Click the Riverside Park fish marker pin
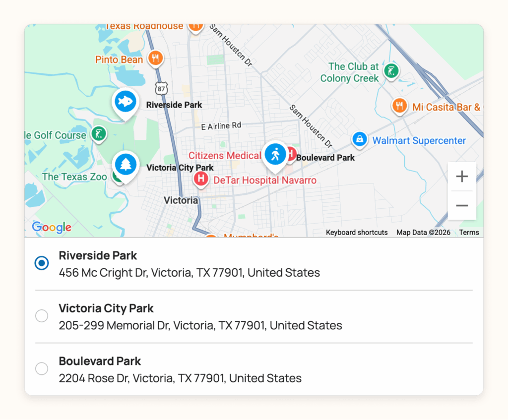This screenshot has width=508, height=420. pyautogui.click(x=125, y=102)
